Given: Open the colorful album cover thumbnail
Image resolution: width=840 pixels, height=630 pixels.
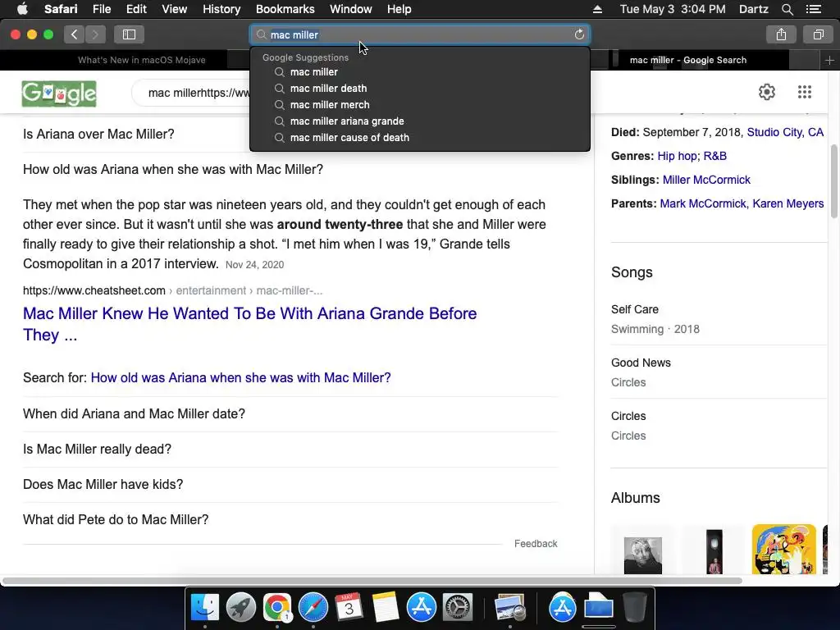Looking at the screenshot, I should pyautogui.click(x=783, y=549).
